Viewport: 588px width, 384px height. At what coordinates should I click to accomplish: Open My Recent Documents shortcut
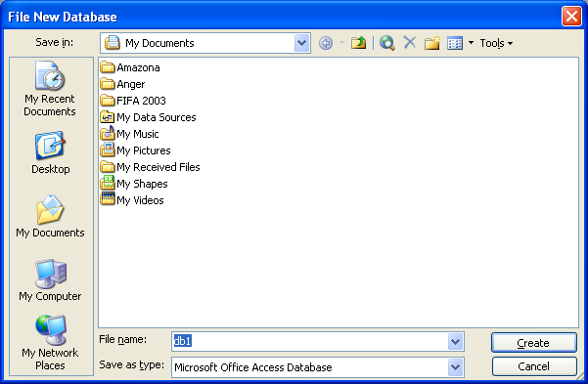[x=50, y=89]
